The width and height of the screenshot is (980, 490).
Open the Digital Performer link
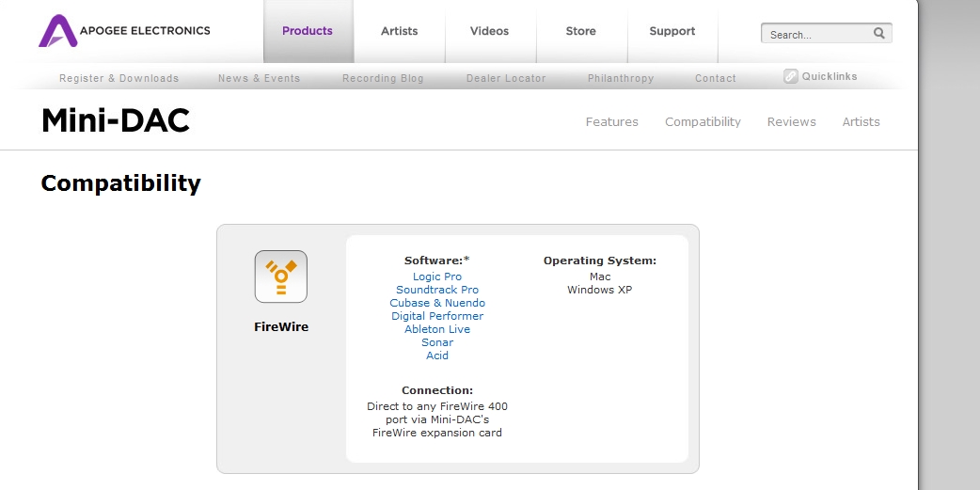(437, 316)
